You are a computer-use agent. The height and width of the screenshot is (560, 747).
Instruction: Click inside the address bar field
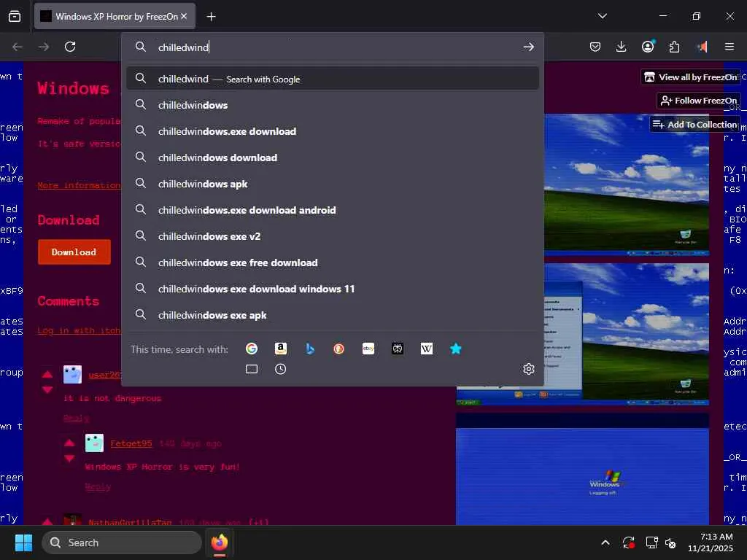(x=333, y=47)
